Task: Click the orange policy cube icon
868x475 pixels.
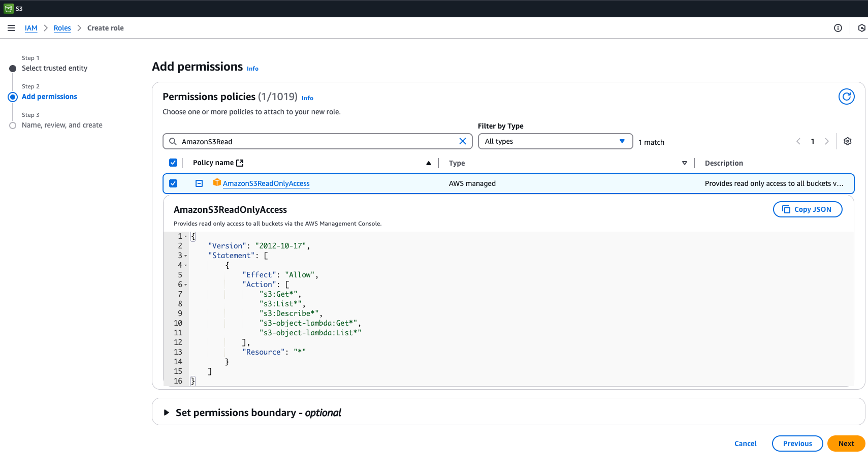Action: (x=217, y=182)
